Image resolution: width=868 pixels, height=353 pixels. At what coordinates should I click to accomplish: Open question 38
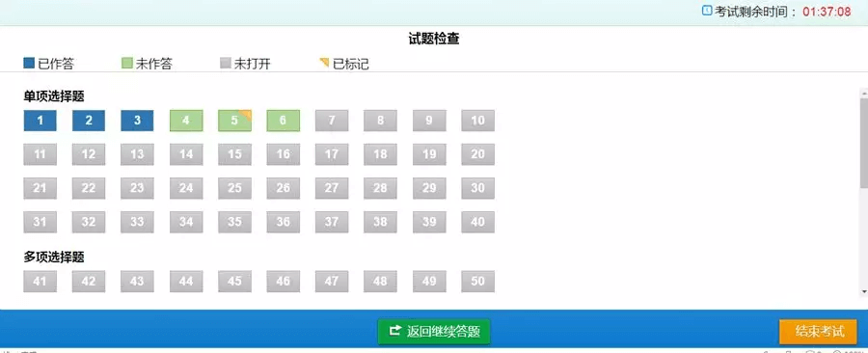tap(380, 222)
